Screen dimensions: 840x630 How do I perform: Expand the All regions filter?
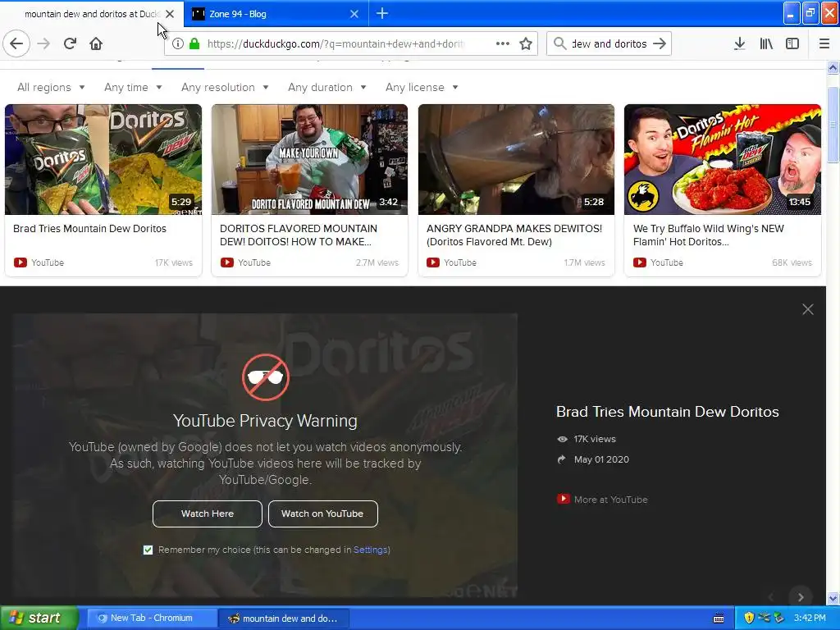(x=51, y=87)
